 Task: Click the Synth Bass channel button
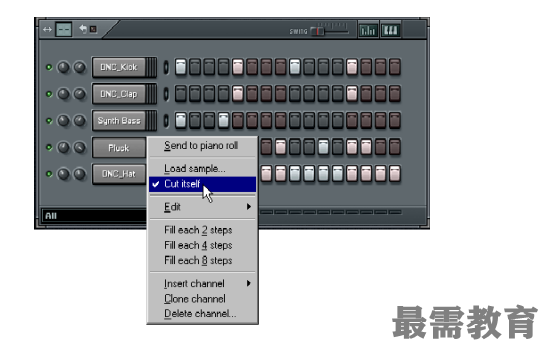pos(119,121)
